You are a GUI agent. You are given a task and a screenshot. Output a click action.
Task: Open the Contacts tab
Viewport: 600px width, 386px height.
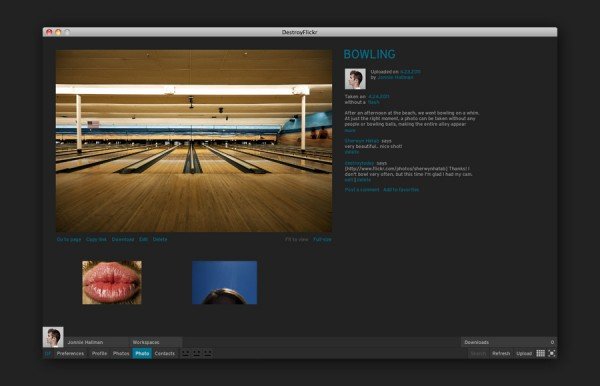tap(165, 353)
